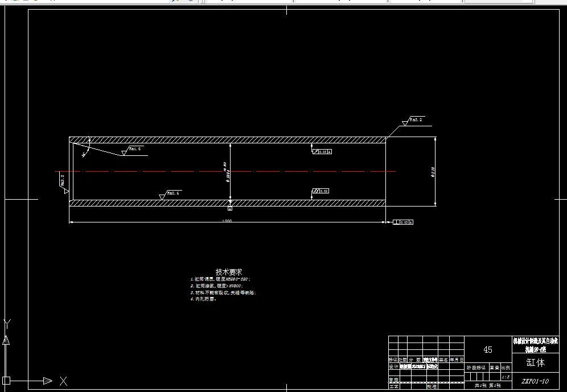Click the 0.02 cylindricity tolerance frame

[321, 191]
